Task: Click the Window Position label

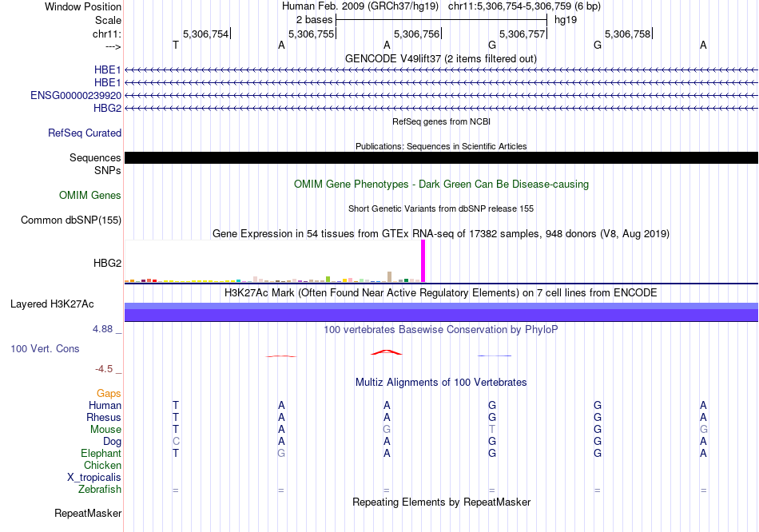Action: pos(83,6)
